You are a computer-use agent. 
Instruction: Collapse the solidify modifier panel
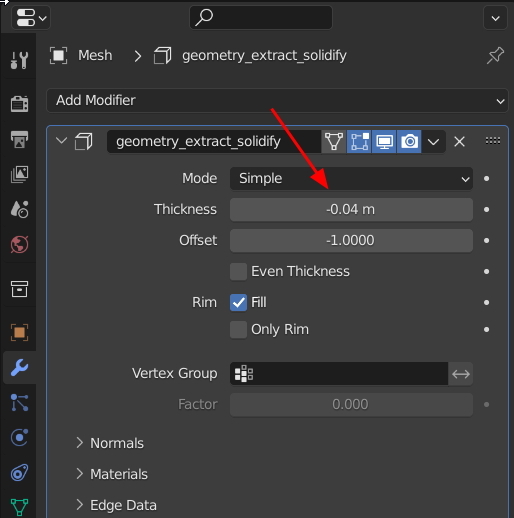61,141
